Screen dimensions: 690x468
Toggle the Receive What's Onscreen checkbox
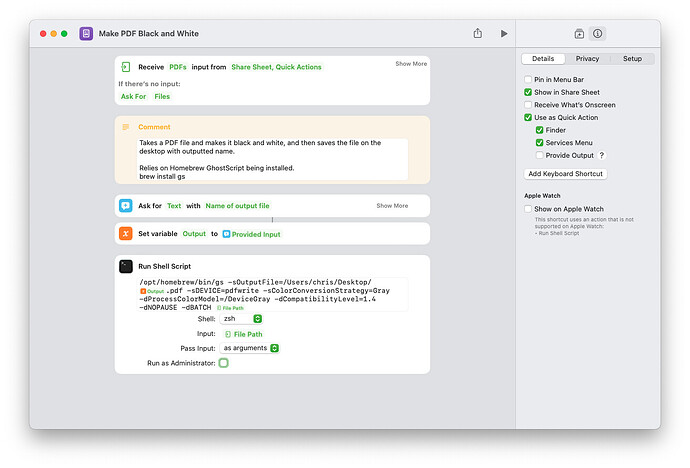[x=528, y=104]
